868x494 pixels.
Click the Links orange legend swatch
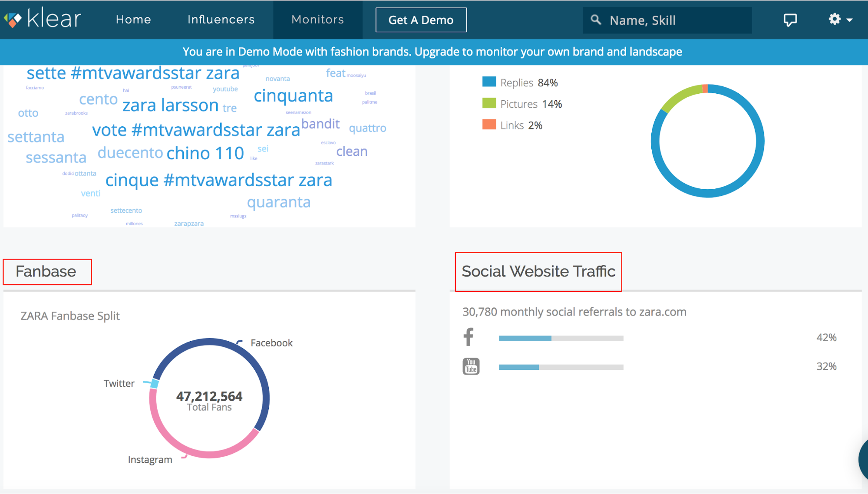[x=489, y=124]
